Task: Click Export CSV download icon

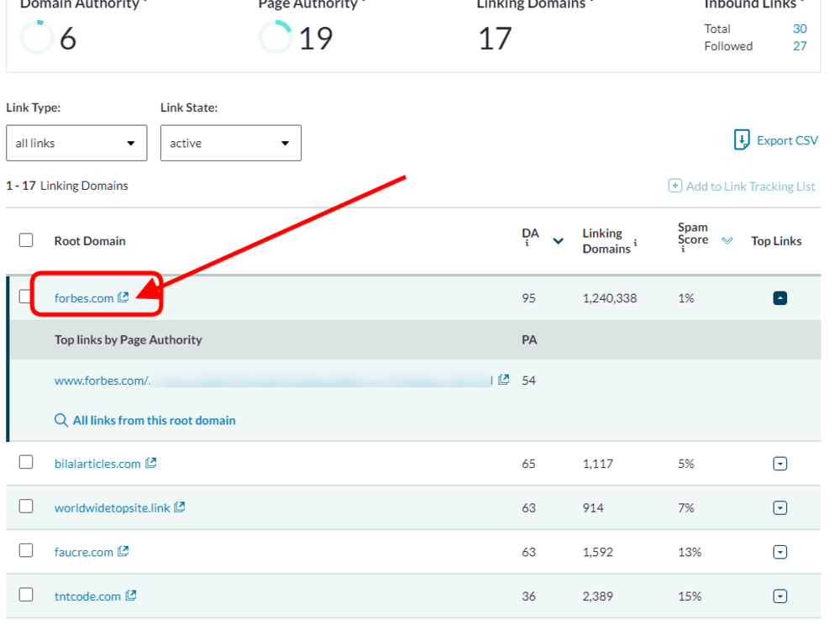Action: pos(742,139)
